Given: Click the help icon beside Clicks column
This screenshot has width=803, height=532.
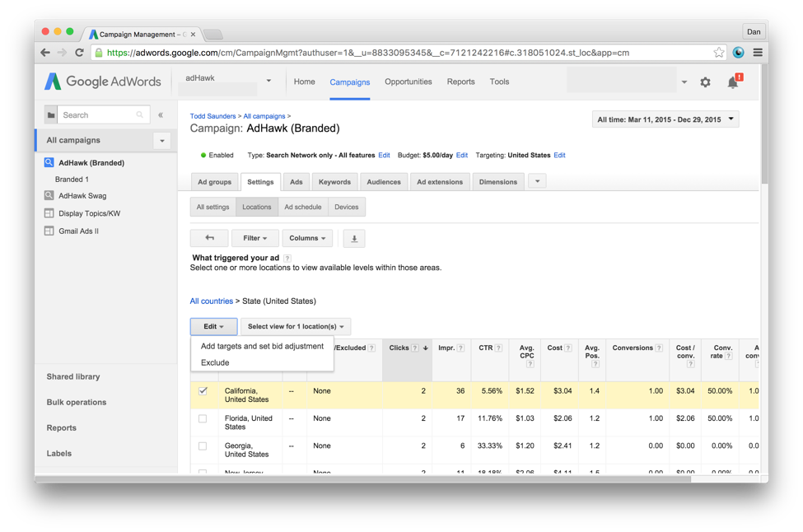Looking at the screenshot, I should (x=415, y=348).
